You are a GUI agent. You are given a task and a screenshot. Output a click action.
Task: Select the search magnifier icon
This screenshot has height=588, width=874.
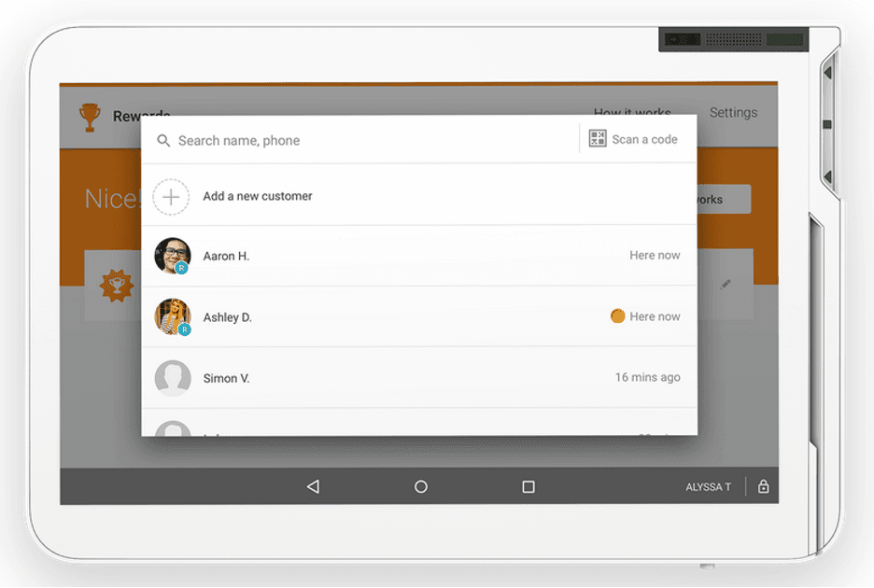pyautogui.click(x=163, y=140)
